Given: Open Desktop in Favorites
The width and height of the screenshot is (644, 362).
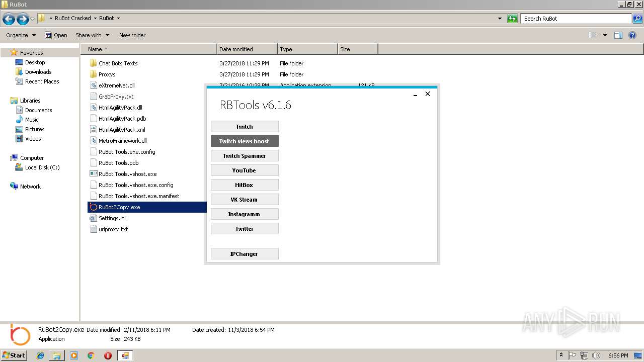Looking at the screenshot, I should 35,62.
